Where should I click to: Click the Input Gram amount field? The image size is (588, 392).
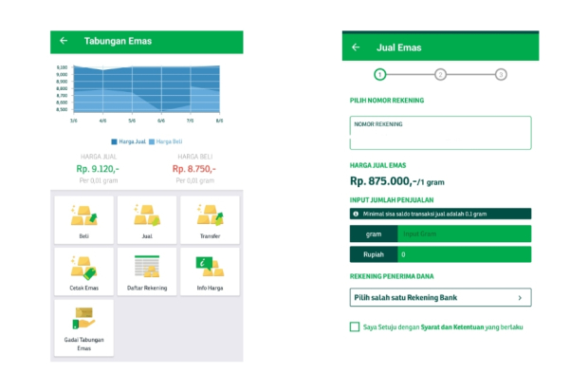[x=463, y=233]
